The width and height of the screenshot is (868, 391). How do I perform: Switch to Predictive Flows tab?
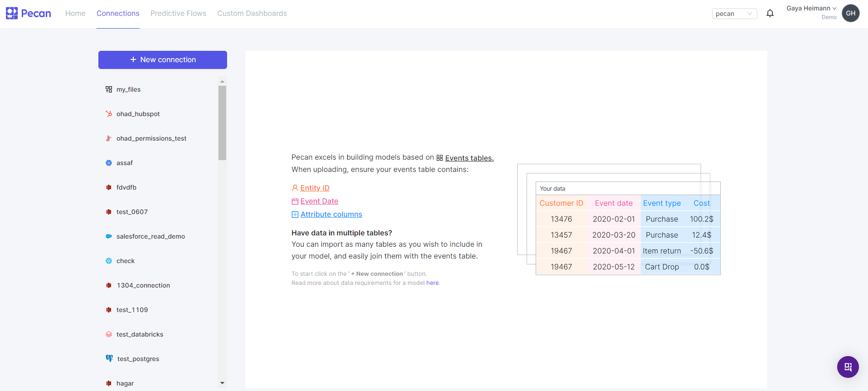(178, 14)
